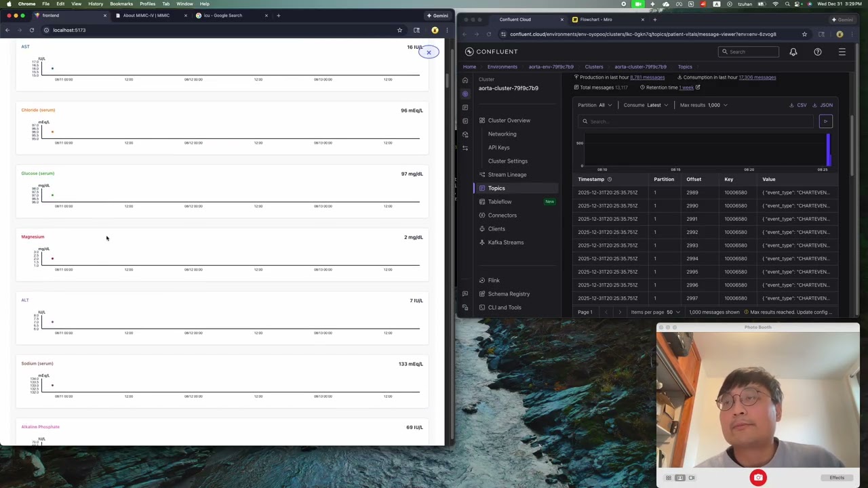Bookmark the localhost page with the star icon
Viewport: 868px width, 488px height.
click(399, 30)
